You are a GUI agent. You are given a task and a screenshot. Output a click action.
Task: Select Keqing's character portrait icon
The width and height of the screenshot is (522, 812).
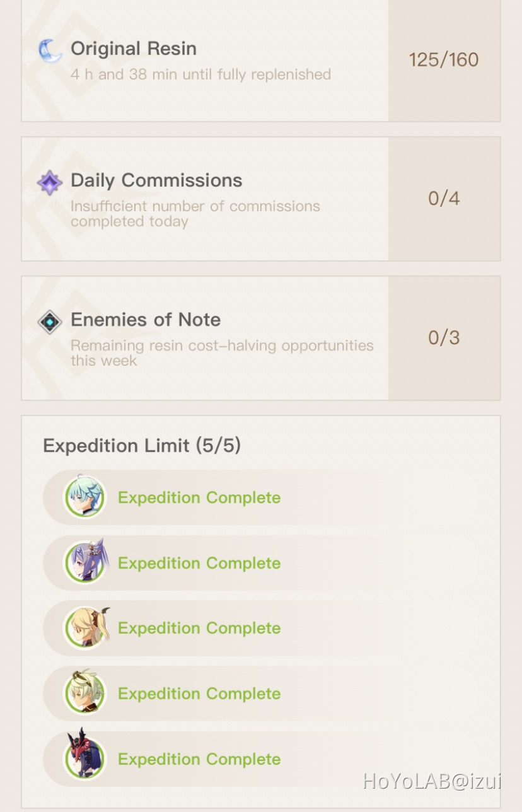pos(85,563)
